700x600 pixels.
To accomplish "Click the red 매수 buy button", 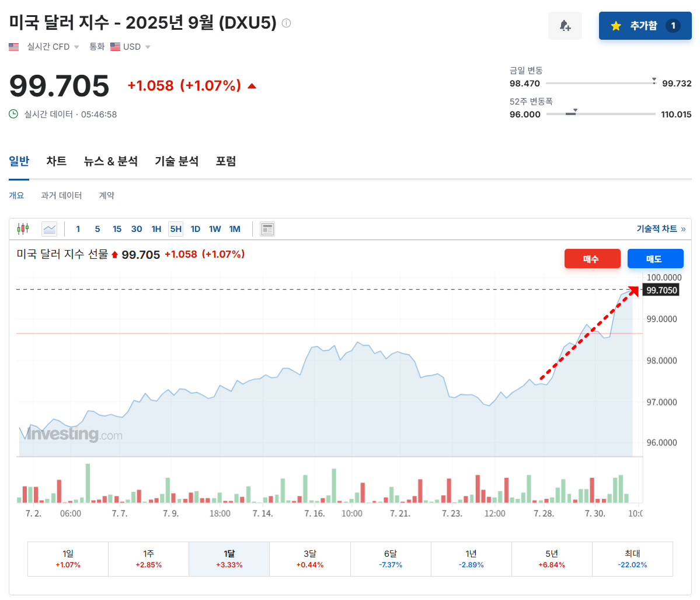I will click(592, 258).
